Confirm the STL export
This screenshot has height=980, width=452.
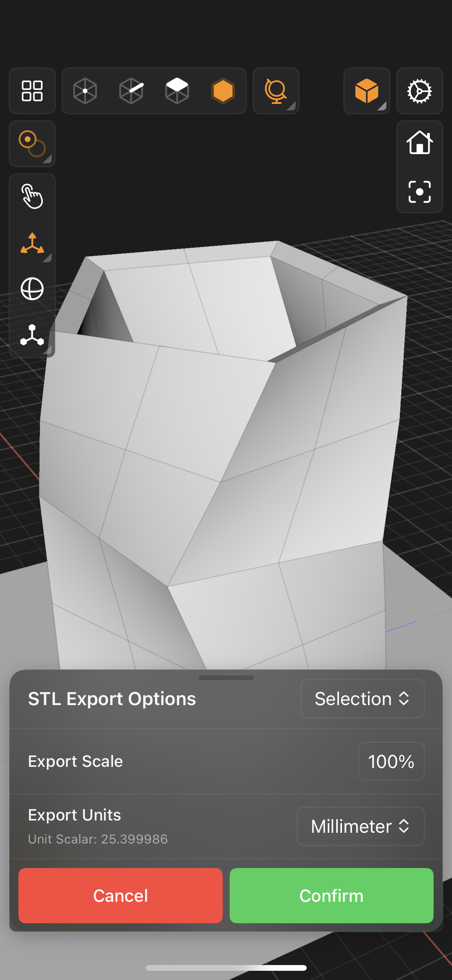coord(331,896)
